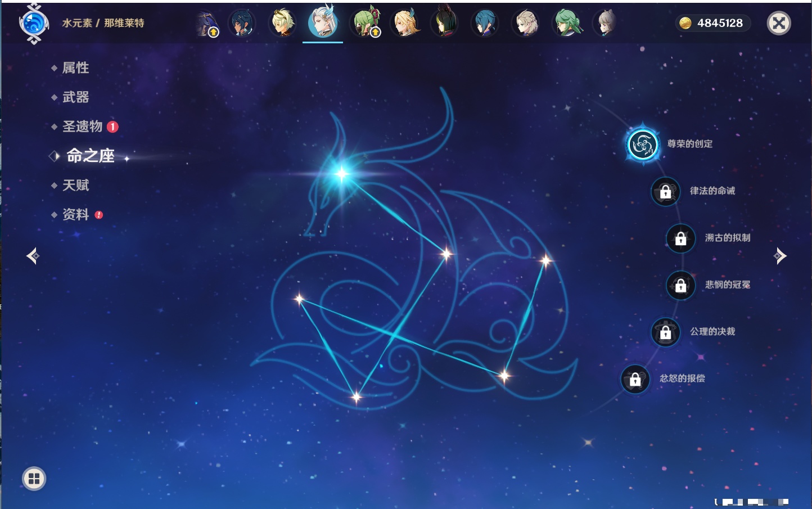Select the long green-haired character with glasses
This screenshot has height=509, width=812.
(x=567, y=23)
